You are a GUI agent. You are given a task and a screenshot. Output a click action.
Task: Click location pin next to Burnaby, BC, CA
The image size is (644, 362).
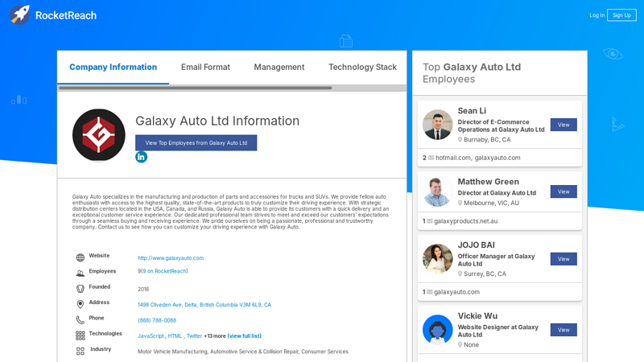coord(460,139)
